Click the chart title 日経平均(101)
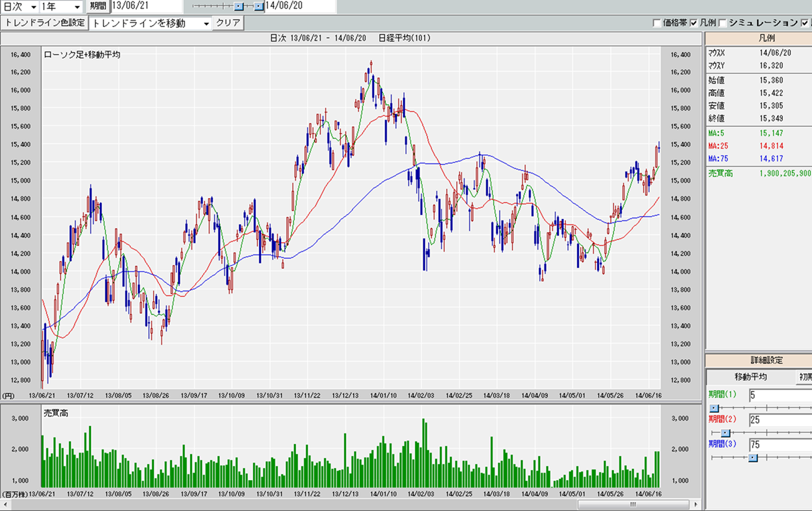The image size is (812, 511). [x=404, y=38]
